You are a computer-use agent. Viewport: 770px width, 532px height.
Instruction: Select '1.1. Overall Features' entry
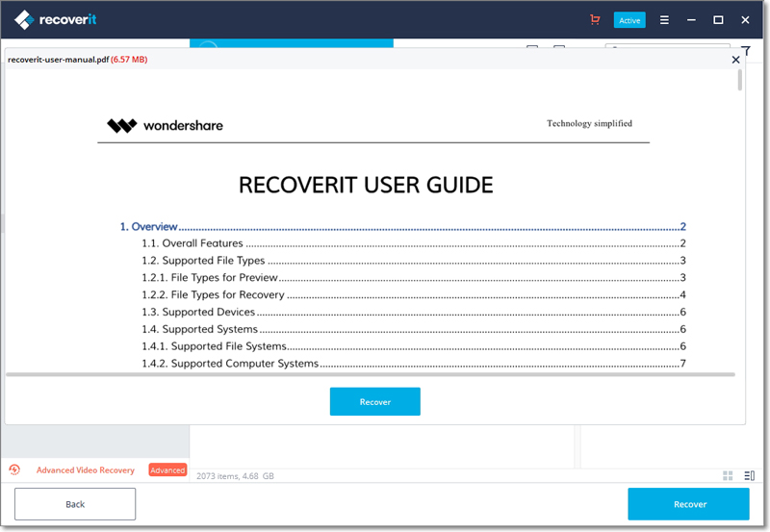[x=414, y=243]
